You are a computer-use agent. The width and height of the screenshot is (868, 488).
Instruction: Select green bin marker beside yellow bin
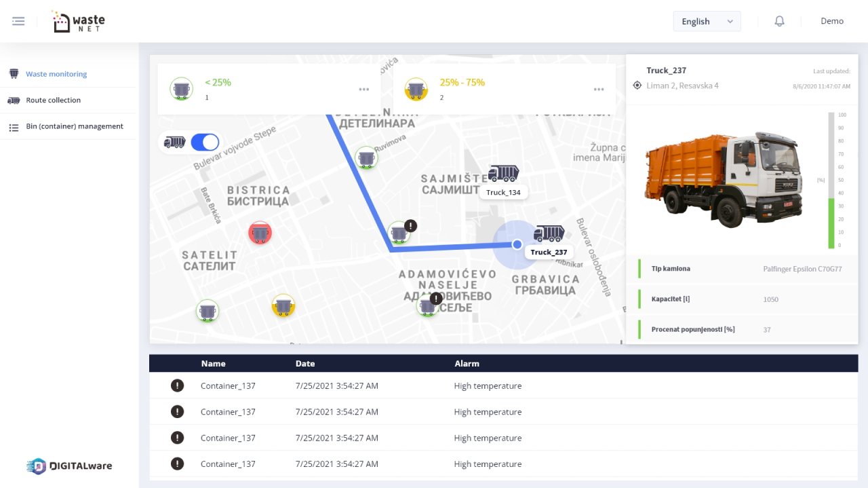click(208, 311)
